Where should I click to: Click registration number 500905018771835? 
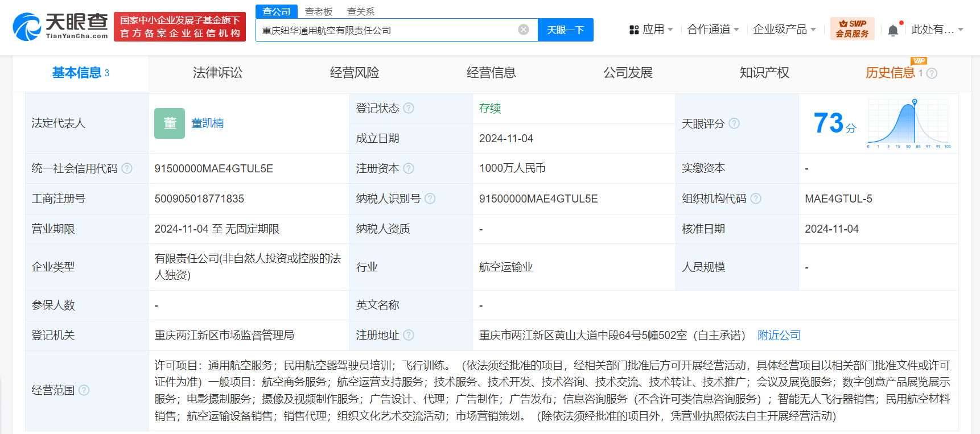[199, 199]
